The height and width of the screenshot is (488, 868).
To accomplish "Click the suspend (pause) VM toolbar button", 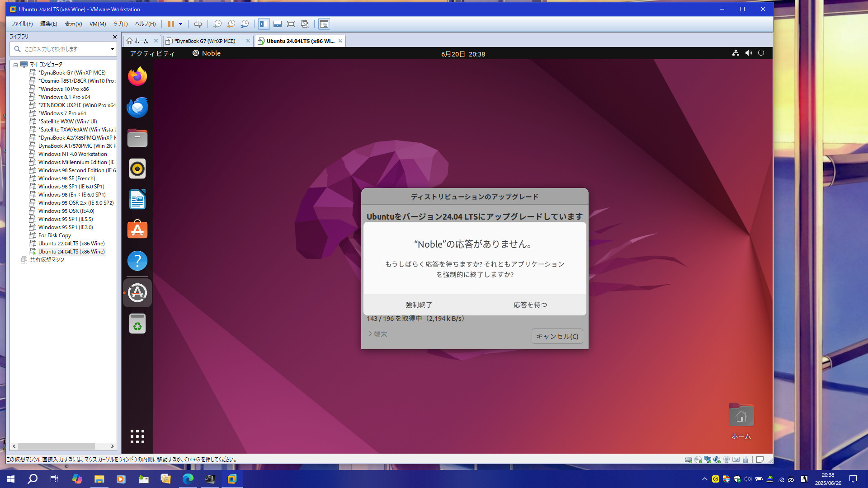I will pos(171,24).
